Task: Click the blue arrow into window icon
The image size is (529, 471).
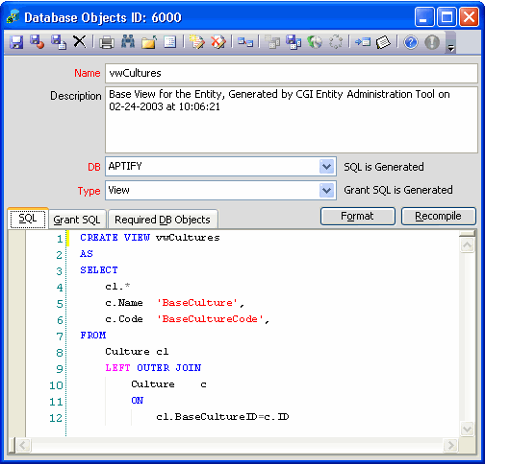Action: [x=363, y=42]
